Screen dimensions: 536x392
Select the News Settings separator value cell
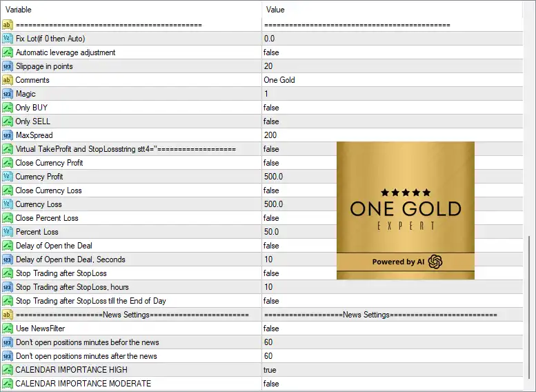(393, 315)
